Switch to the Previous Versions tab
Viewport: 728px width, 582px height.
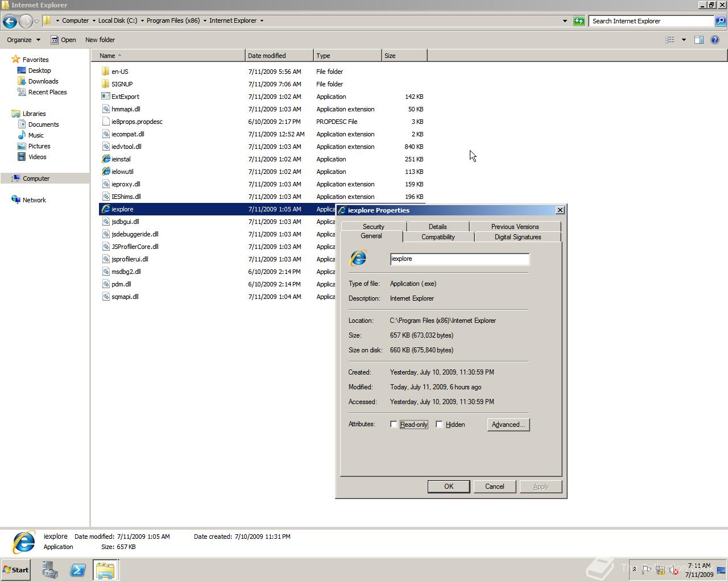tap(515, 226)
